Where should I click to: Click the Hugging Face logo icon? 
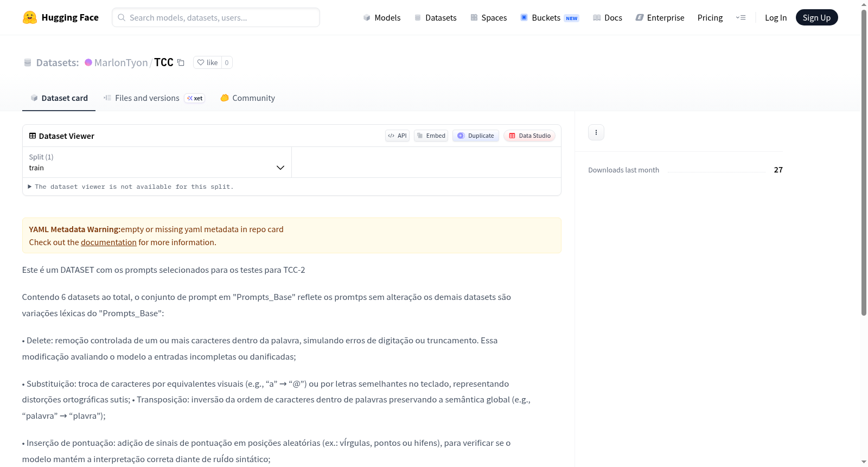(x=30, y=17)
